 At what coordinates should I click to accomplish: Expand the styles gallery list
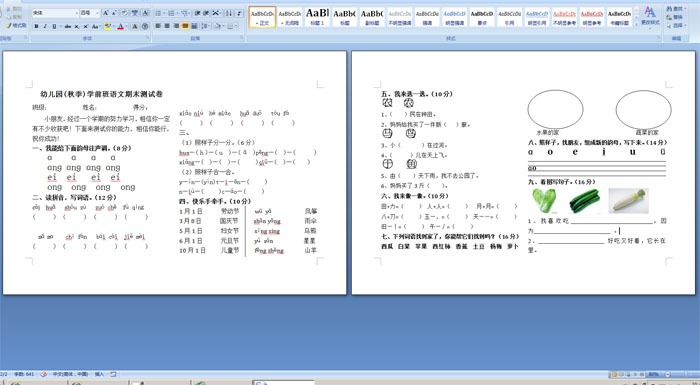[636, 25]
